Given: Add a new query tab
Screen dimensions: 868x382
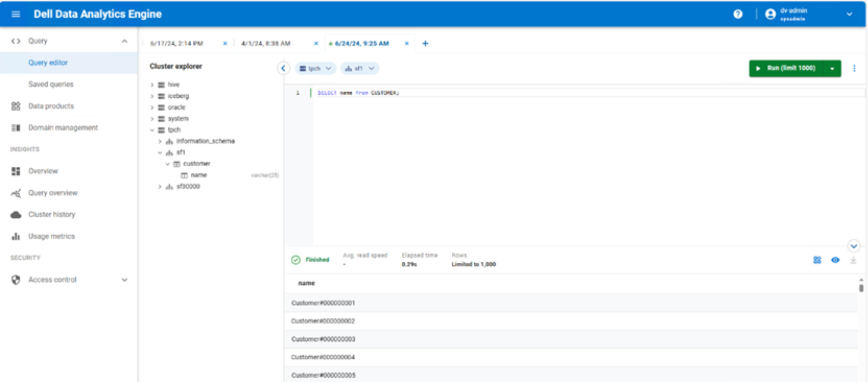Looking at the screenshot, I should pos(425,43).
